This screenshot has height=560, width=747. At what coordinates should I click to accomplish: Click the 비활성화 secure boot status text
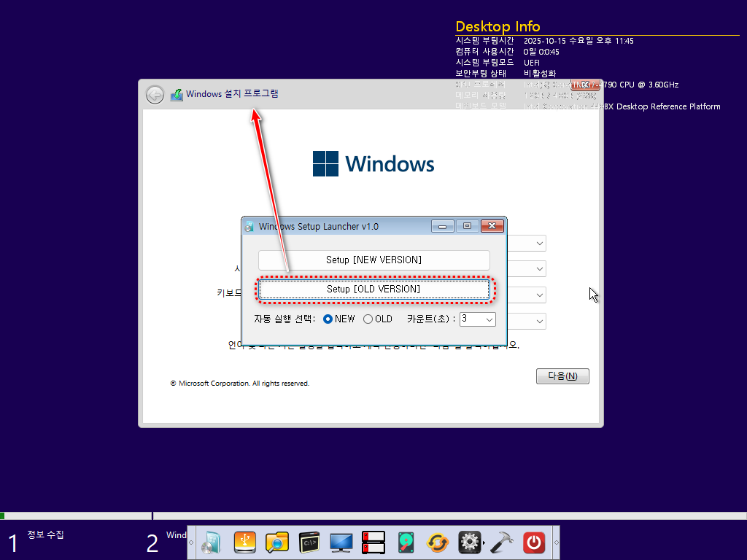[540, 74]
